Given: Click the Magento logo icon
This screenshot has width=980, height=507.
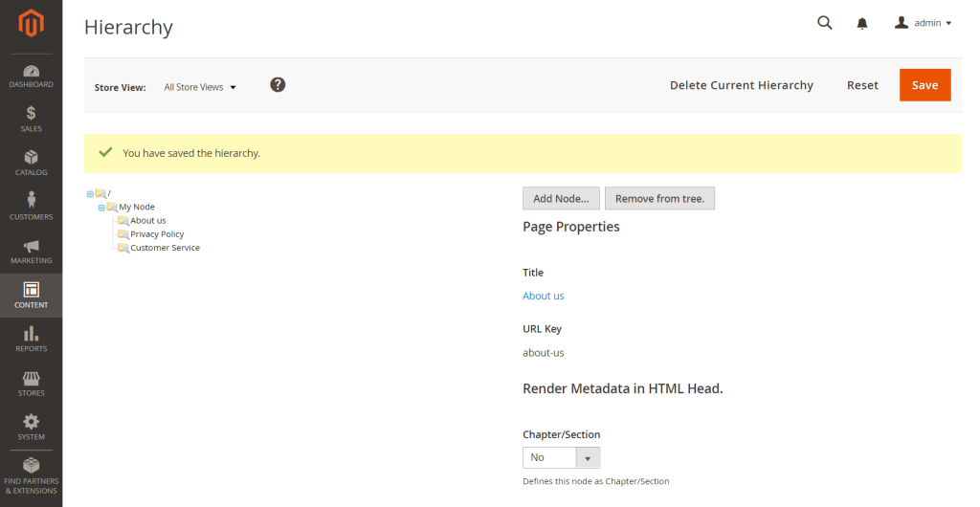Looking at the screenshot, I should tap(31, 25).
